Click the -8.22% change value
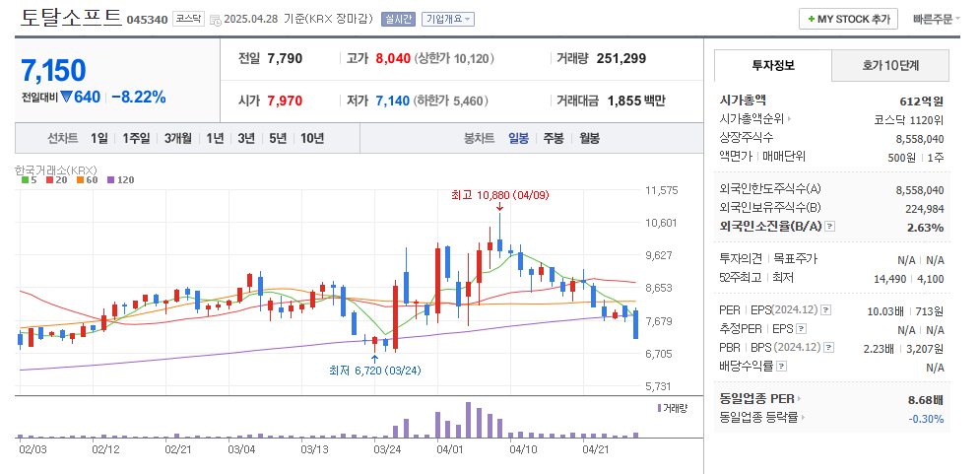 (x=139, y=97)
